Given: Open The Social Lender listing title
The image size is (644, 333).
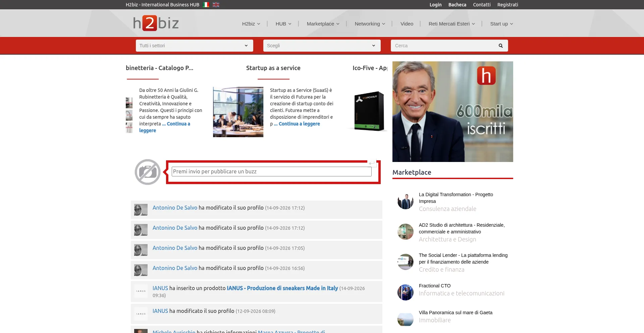Looking at the screenshot, I should pos(463,259).
